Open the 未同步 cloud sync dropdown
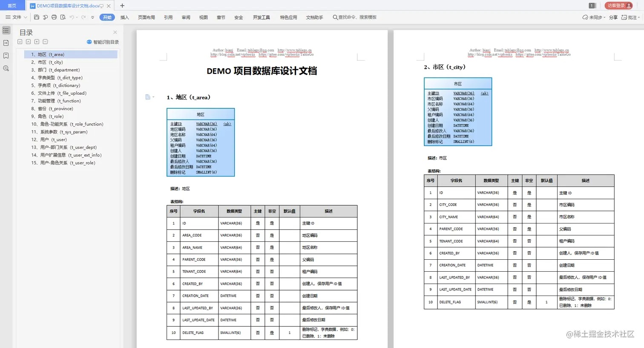 [x=594, y=17]
